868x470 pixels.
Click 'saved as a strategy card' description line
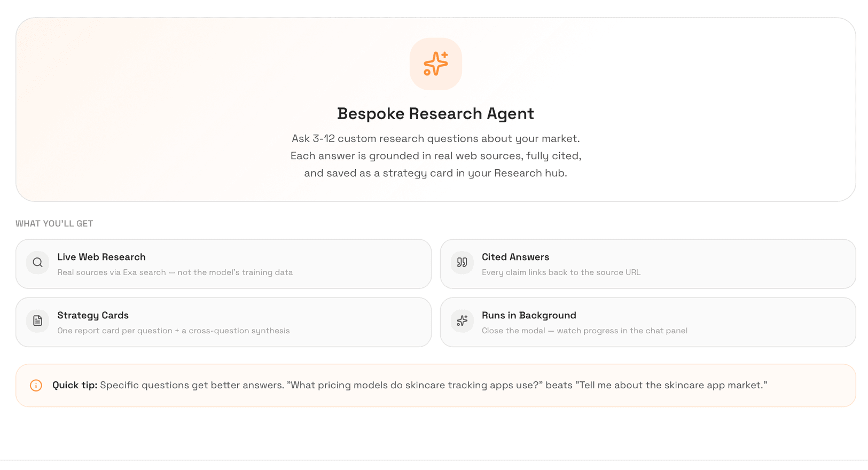click(x=435, y=173)
